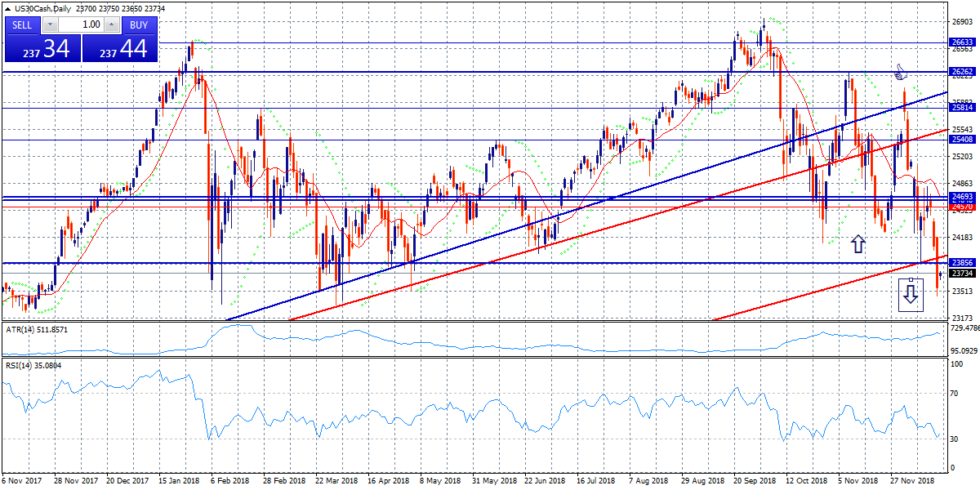The width and height of the screenshot is (980, 490).
Task: Select the blue up arrow marker
Action: click(x=857, y=243)
